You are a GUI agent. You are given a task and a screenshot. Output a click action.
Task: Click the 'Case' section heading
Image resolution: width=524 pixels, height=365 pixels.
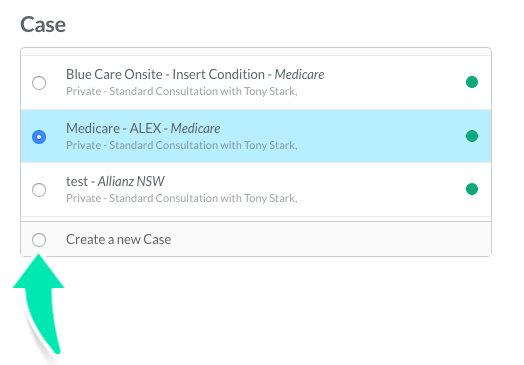[43, 25]
